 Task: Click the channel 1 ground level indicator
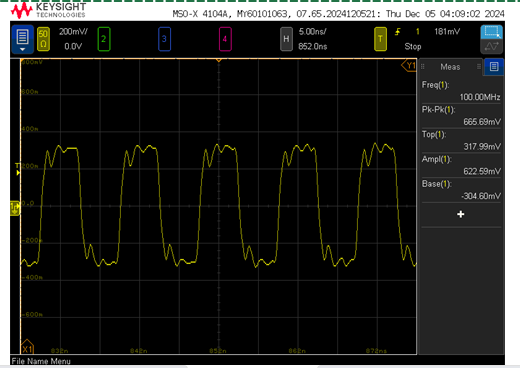[x=15, y=208]
